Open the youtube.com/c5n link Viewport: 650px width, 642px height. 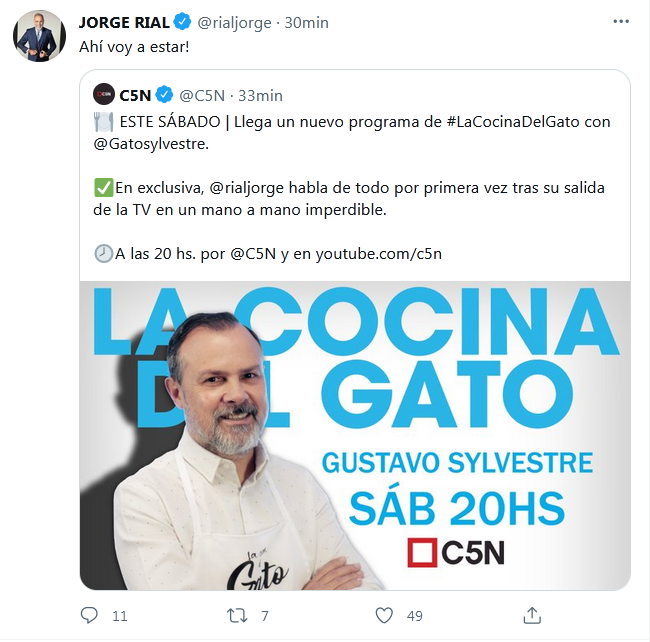tap(379, 254)
